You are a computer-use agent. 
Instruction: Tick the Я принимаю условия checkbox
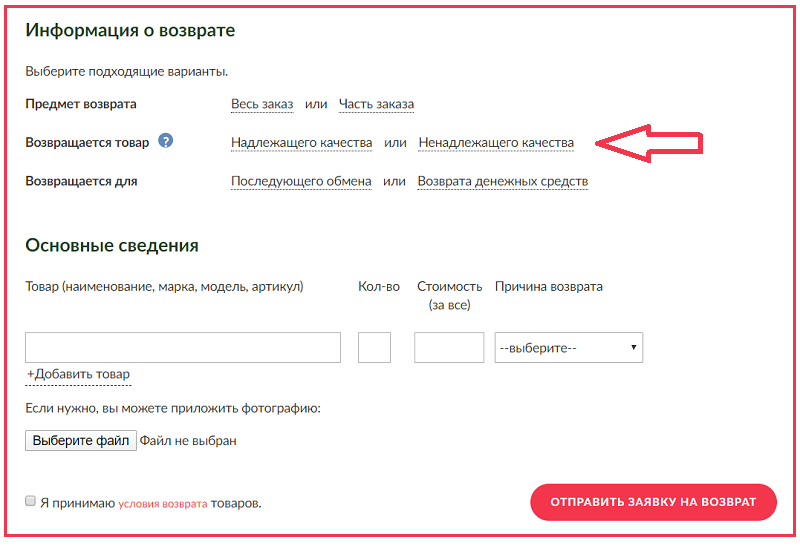pos(31,501)
